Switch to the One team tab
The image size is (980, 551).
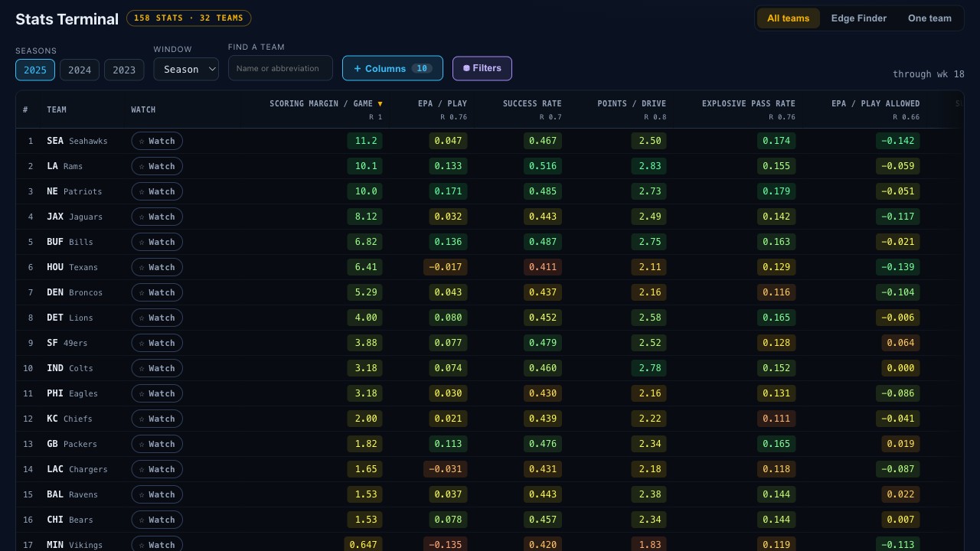point(929,18)
